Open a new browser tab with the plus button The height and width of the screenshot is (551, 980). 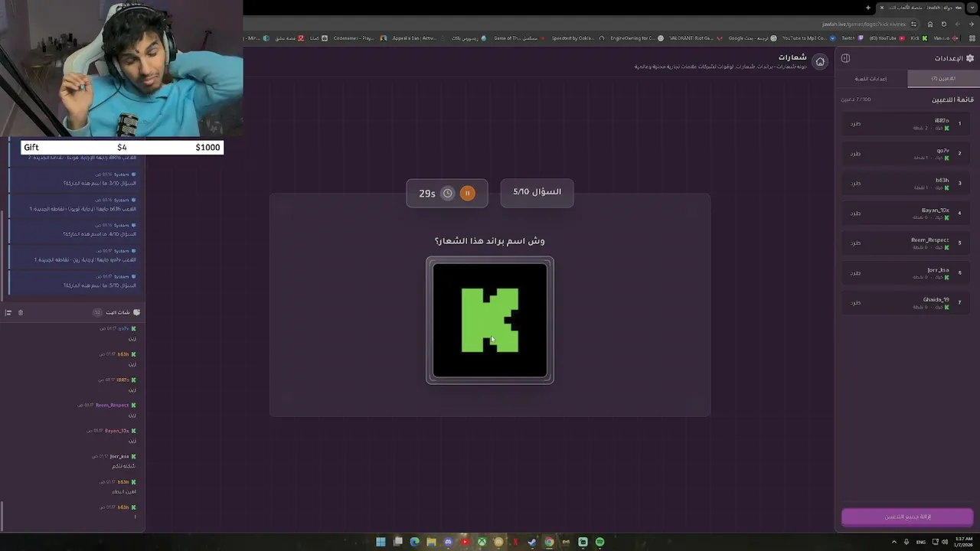click(x=868, y=8)
